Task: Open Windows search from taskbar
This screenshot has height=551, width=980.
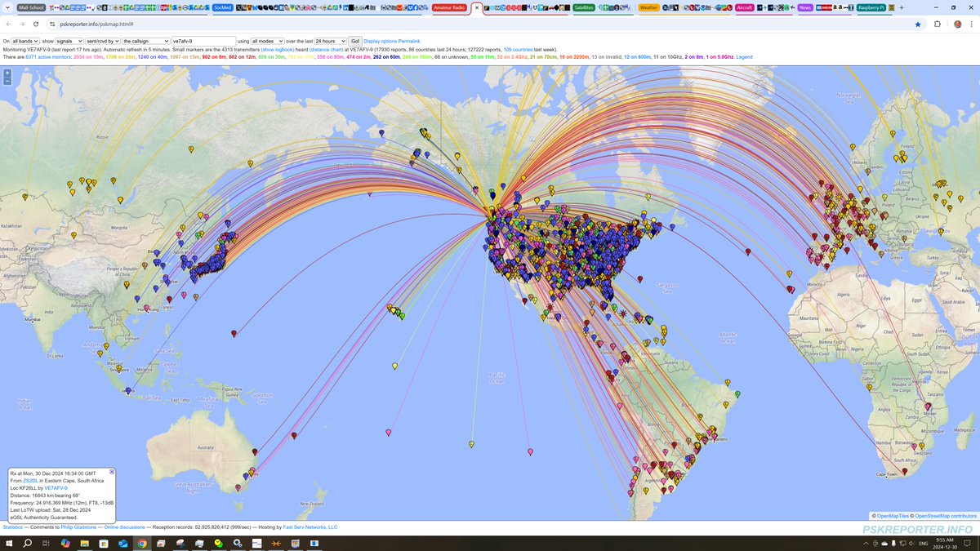Action: point(27,543)
